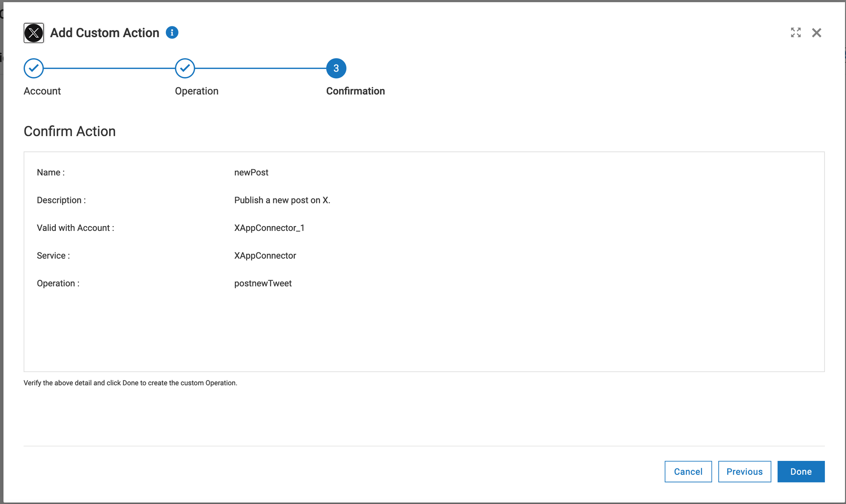
Task: Click Done to create the custom action
Action: pyautogui.click(x=801, y=471)
